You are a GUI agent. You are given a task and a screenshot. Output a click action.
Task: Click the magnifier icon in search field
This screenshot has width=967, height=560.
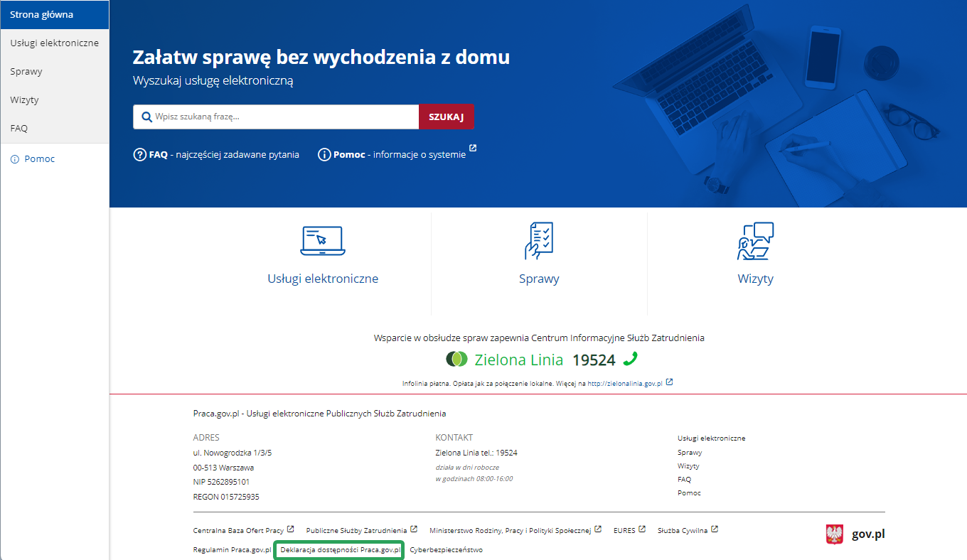click(x=147, y=117)
